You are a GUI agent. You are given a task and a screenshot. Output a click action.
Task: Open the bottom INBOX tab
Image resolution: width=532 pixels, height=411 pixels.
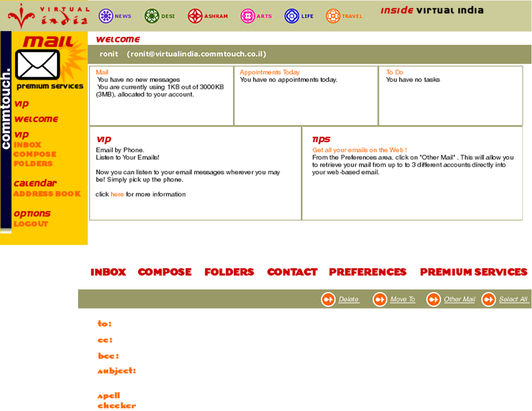108,272
